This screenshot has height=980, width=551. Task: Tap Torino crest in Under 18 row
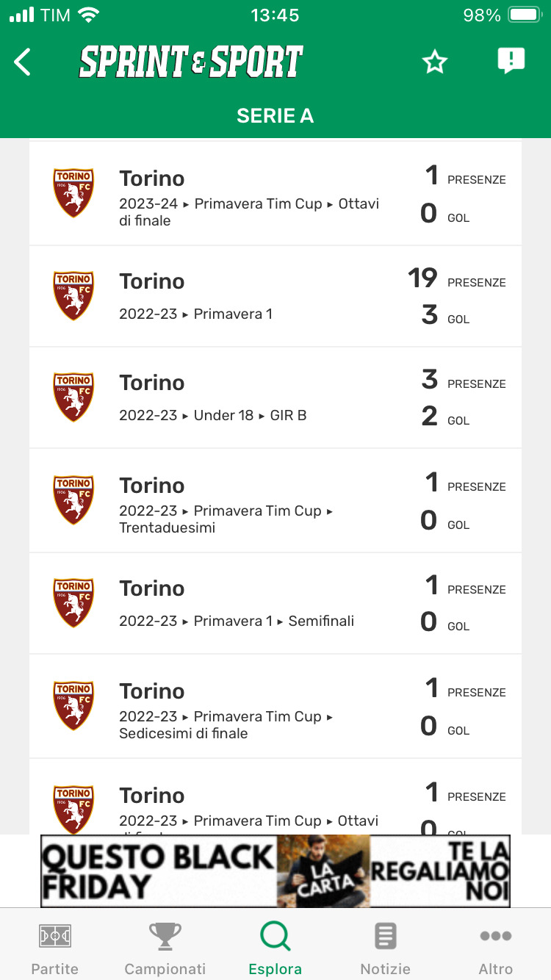tap(73, 397)
